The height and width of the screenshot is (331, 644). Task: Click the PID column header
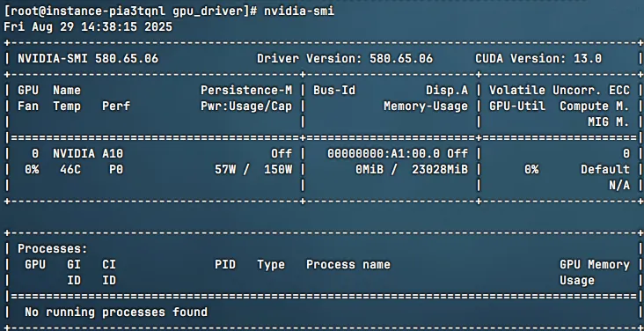pyautogui.click(x=225, y=265)
